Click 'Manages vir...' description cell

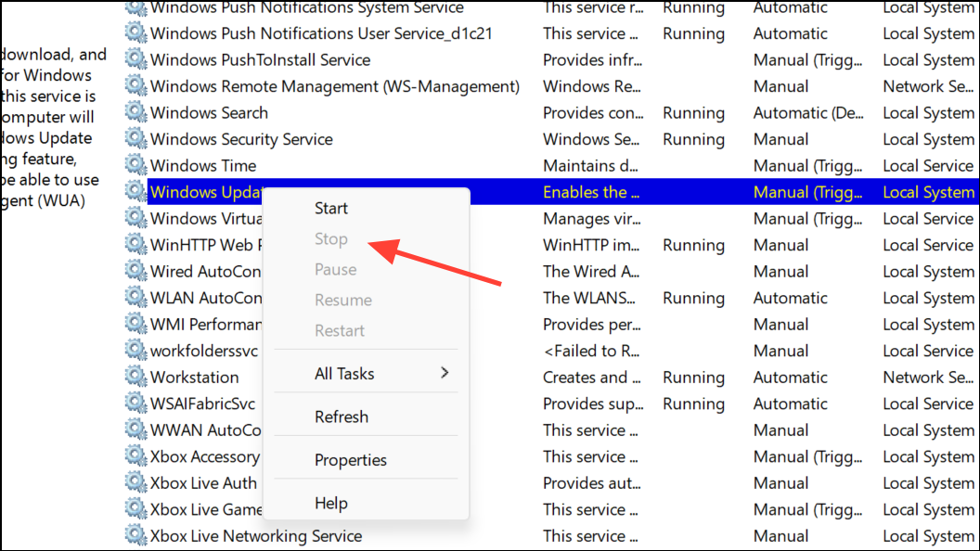(x=591, y=219)
